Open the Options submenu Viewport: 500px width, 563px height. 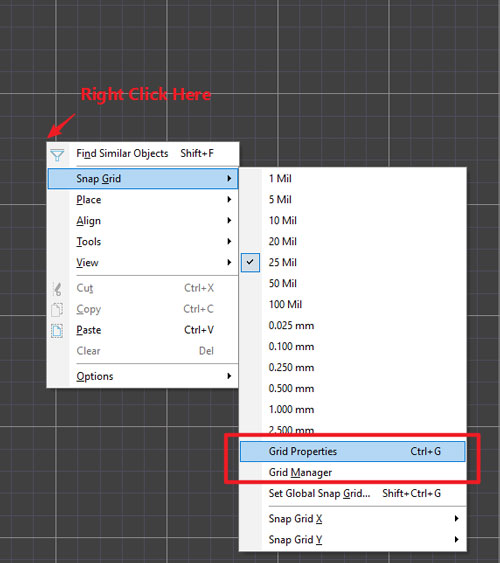(x=143, y=376)
